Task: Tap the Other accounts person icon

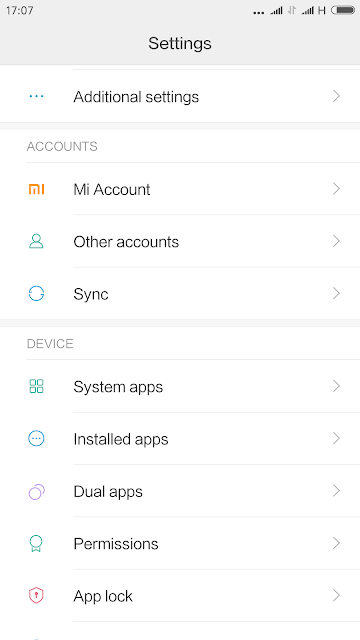Action: [36, 241]
